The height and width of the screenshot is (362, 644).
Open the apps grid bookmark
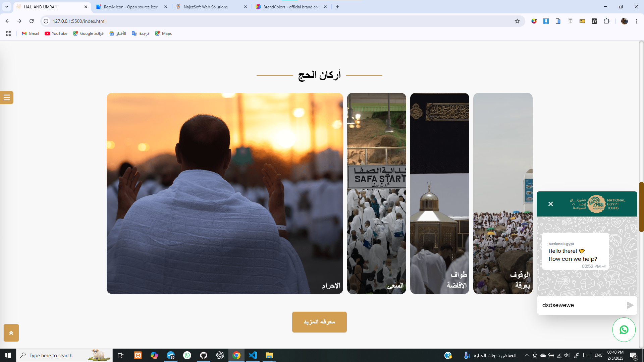pyautogui.click(x=9, y=34)
